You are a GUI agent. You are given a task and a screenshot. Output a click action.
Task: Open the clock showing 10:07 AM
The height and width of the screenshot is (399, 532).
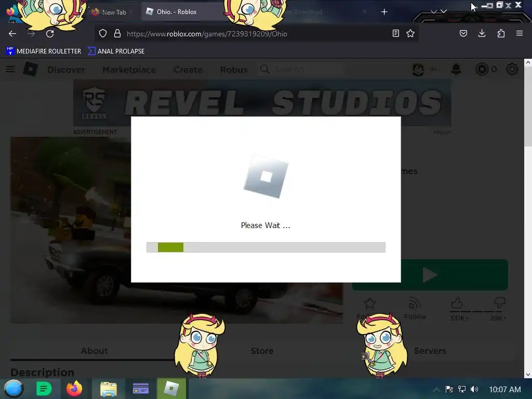pos(505,389)
